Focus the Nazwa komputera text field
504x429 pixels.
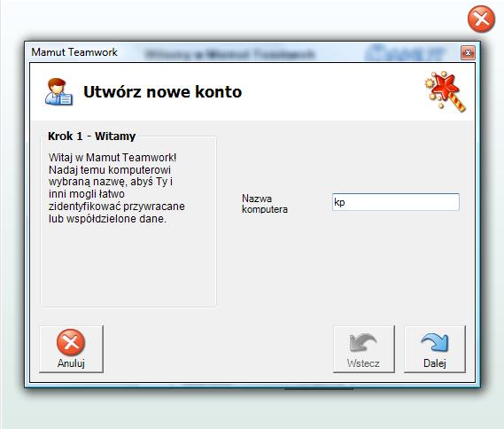tap(396, 202)
